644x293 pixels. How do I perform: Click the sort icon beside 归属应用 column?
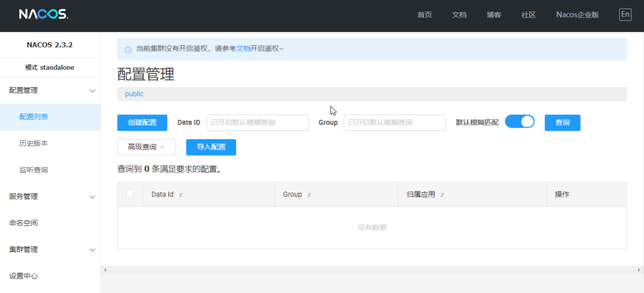point(442,195)
